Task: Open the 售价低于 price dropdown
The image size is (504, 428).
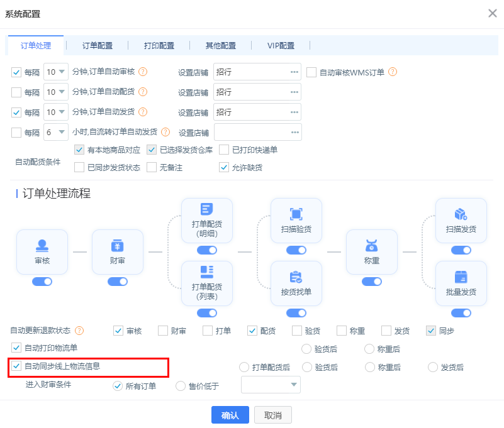Action: click(x=271, y=385)
